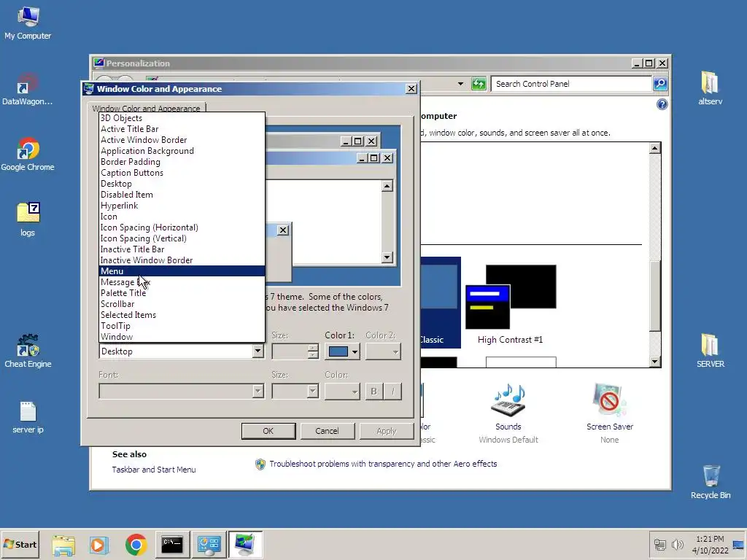Viewport: 747px width, 560px height.
Task: Click the Search Control Panel field
Action: point(571,84)
